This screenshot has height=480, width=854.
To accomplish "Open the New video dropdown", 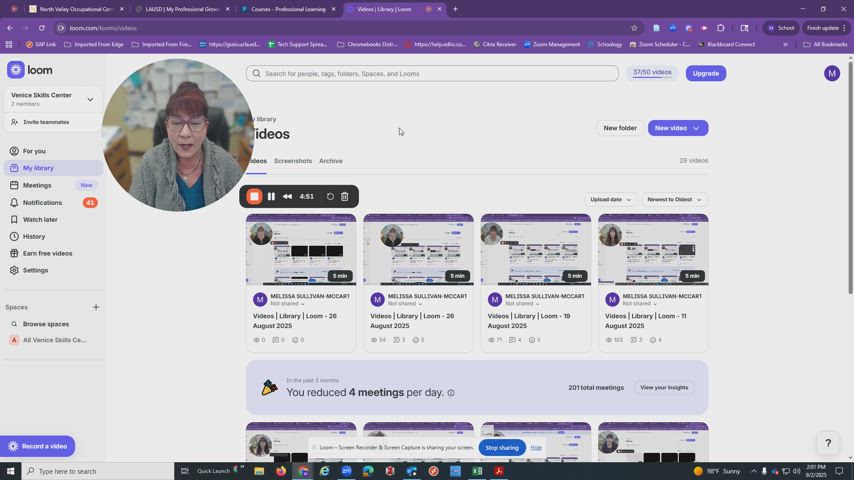I will coord(678,128).
